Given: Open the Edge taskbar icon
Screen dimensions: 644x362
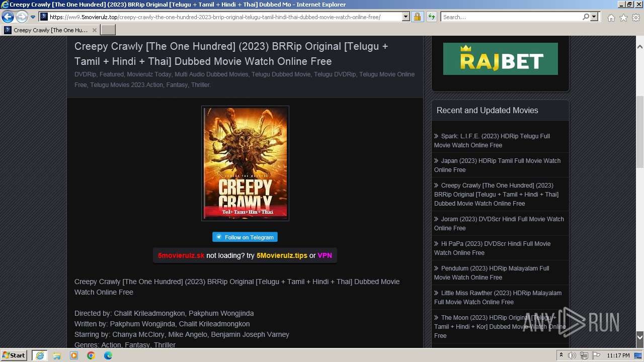Looking at the screenshot, I should pyautogui.click(x=108, y=355).
